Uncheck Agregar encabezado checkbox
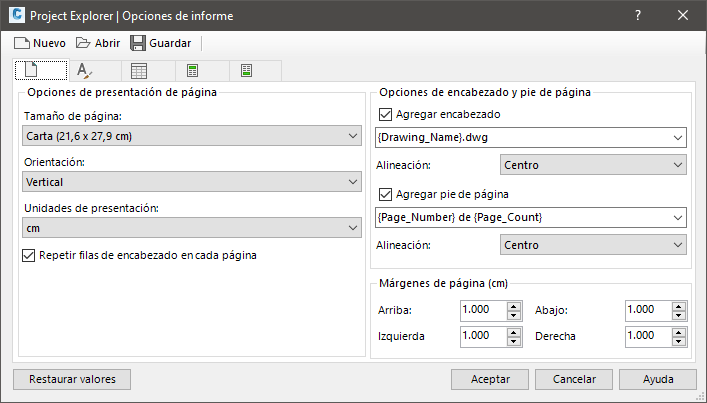The width and height of the screenshot is (707, 403). (x=387, y=115)
